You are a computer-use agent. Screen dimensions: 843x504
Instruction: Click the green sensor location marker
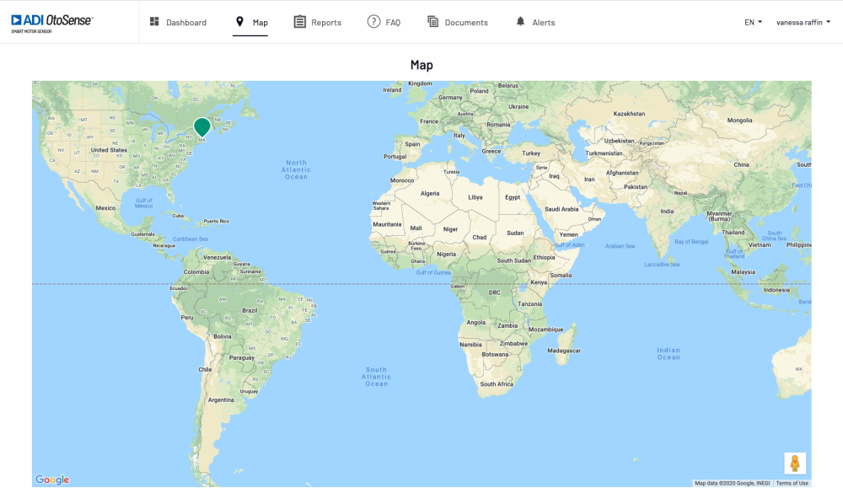[x=202, y=126]
